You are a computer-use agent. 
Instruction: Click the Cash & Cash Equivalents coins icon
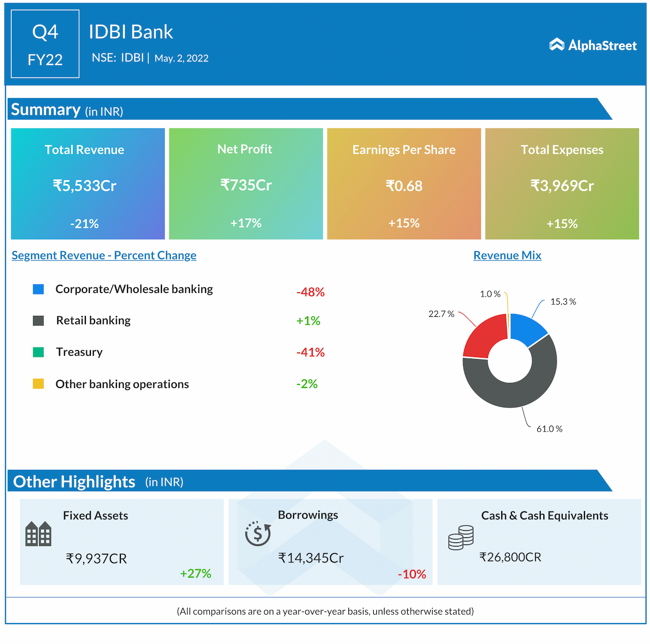point(461,538)
